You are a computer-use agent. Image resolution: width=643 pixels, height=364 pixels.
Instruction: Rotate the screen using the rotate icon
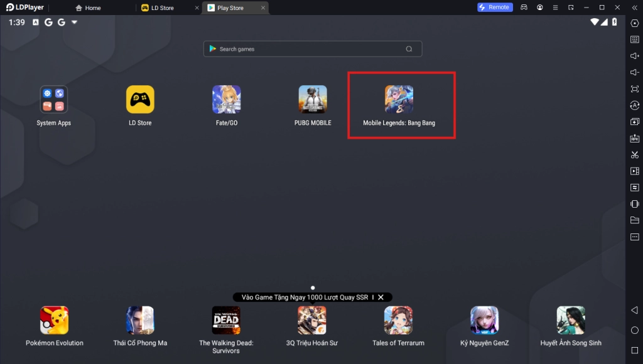coord(634,105)
